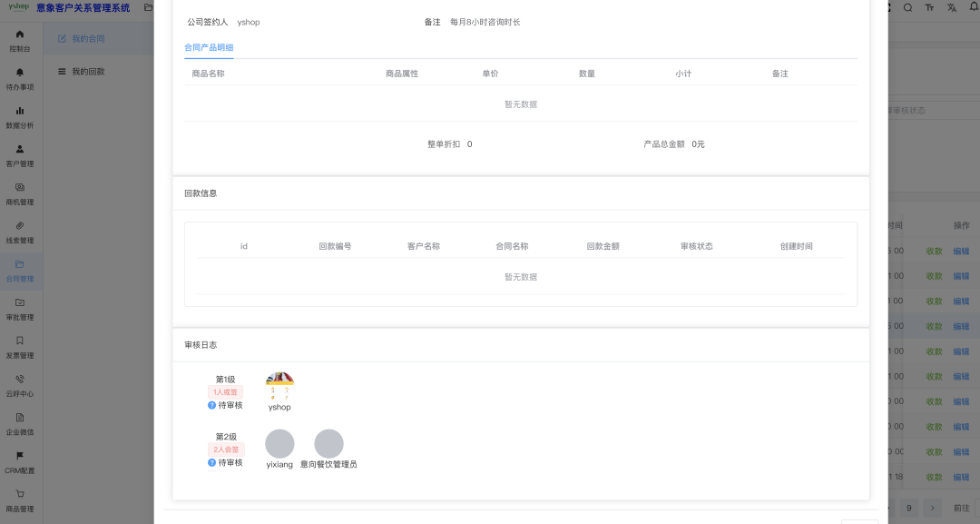This screenshot has height=524, width=980.
Task: Select 我的回款 in the left menu
Action: coord(86,73)
